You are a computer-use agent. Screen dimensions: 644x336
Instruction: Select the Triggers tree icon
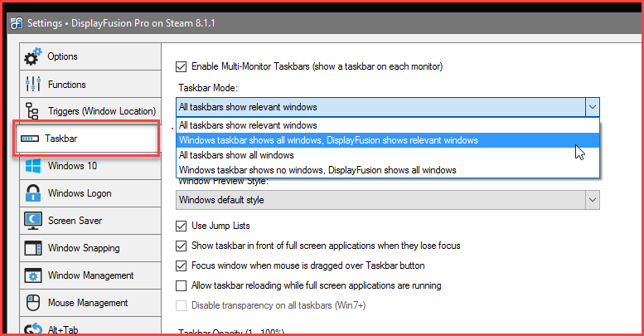[x=33, y=111]
